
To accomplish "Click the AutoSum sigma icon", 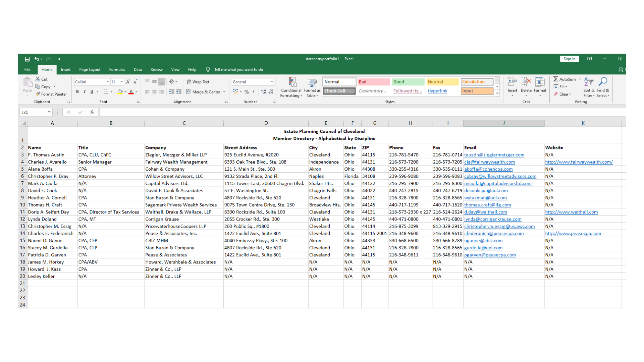I will pyautogui.click(x=556, y=79).
